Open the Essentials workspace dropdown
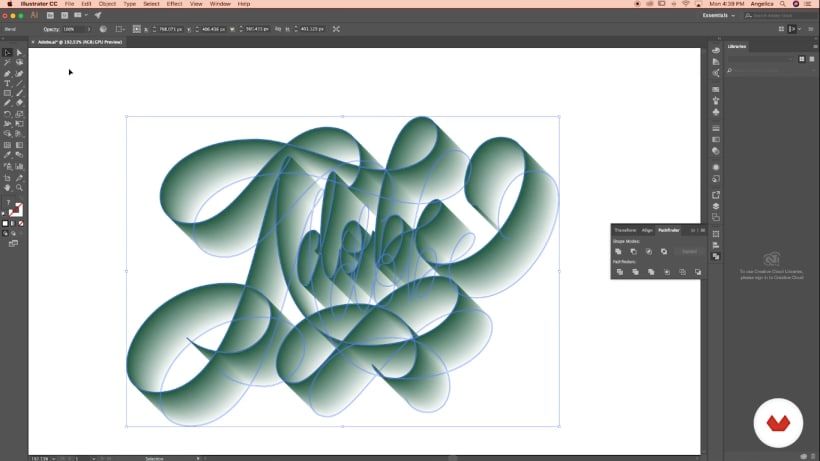The height and width of the screenshot is (461, 820). (x=719, y=16)
